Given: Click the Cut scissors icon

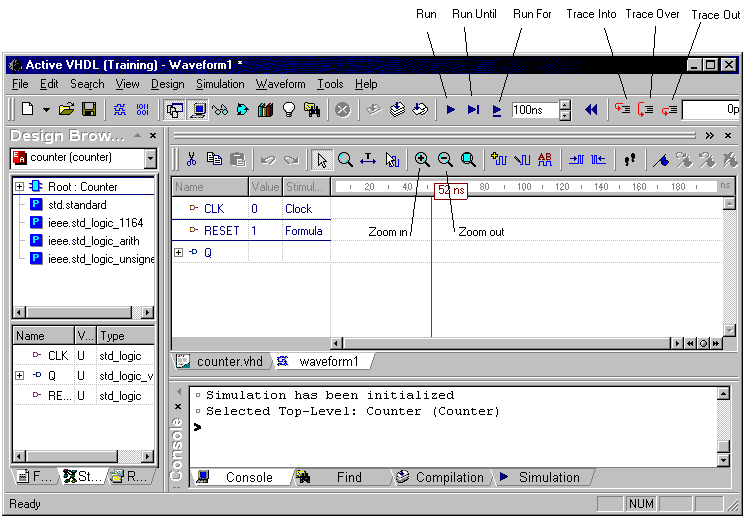Looking at the screenshot, I should pos(190,159).
